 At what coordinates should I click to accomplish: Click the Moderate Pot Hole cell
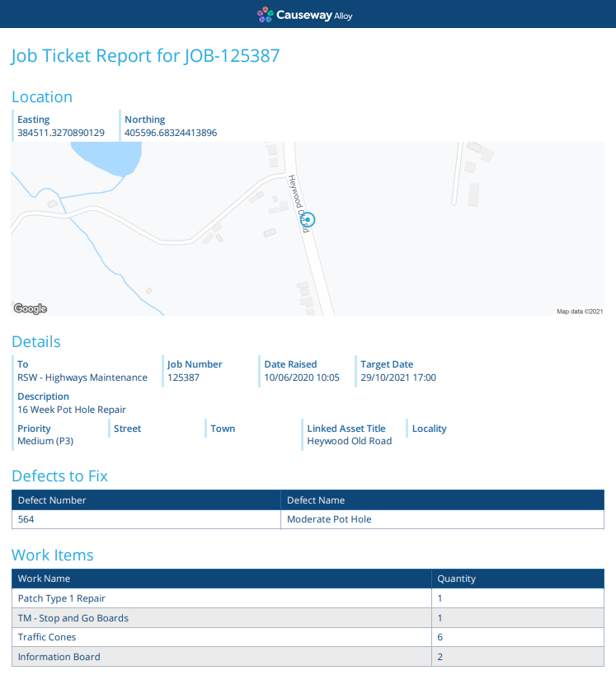click(x=442, y=519)
